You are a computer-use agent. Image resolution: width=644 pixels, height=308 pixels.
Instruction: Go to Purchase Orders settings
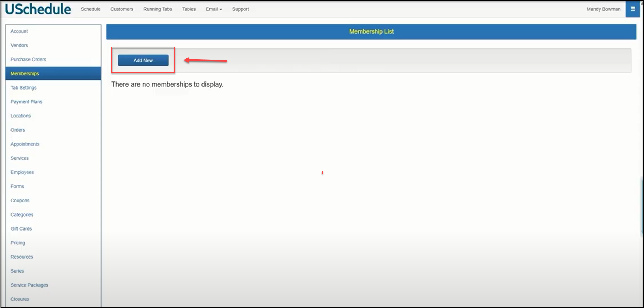(28, 59)
